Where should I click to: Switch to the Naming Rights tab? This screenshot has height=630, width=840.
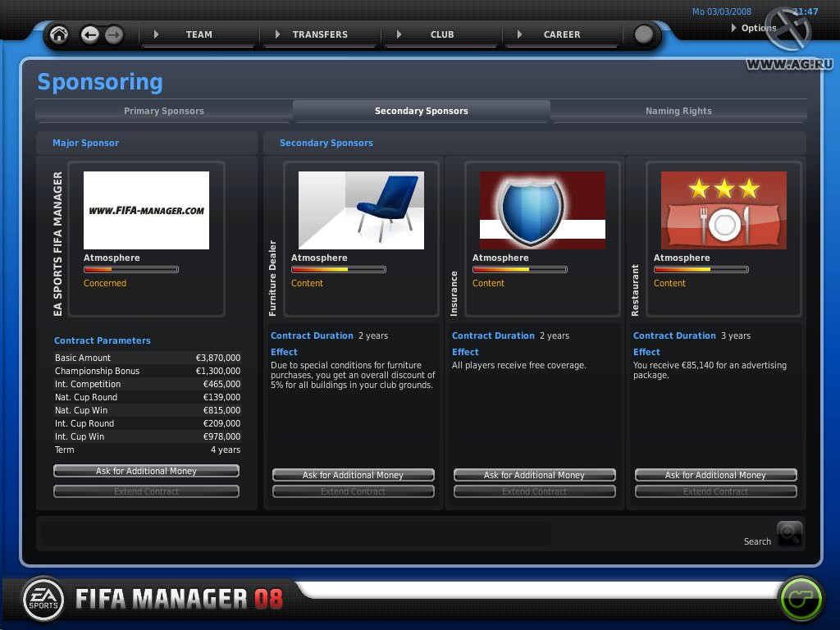[x=678, y=111]
